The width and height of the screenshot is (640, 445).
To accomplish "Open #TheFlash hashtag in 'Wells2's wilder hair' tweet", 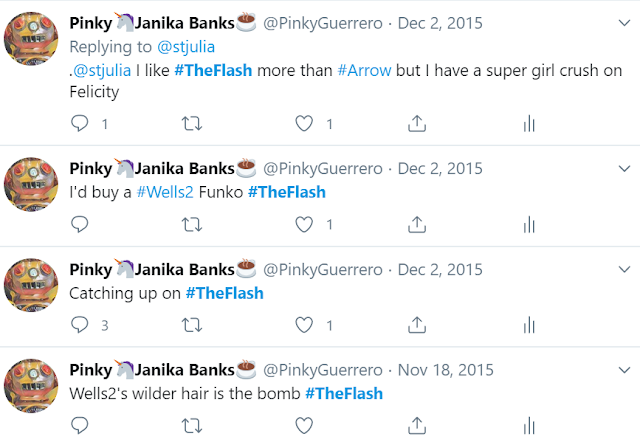I will click(344, 394).
